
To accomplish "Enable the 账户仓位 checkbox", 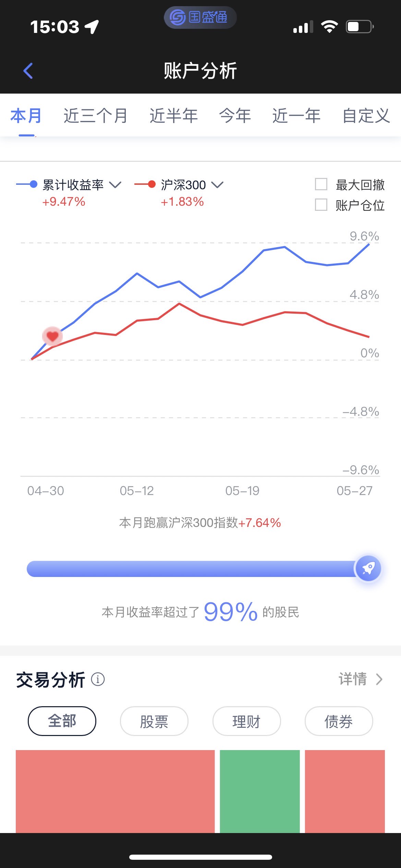I will (321, 205).
